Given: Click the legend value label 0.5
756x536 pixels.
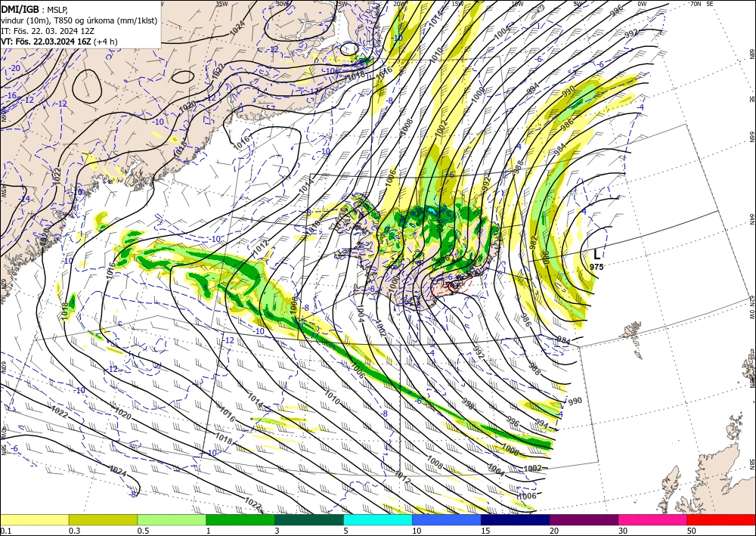Looking at the screenshot, I should click(143, 531).
